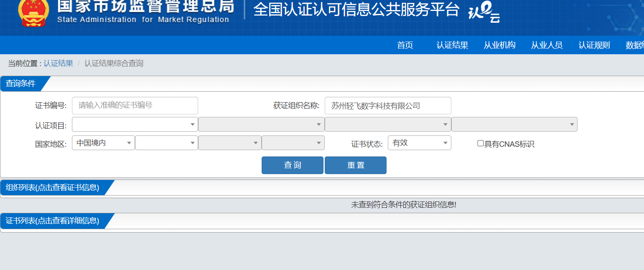Click the 查询 search button
The image size is (644, 270).
(x=292, y=165)
